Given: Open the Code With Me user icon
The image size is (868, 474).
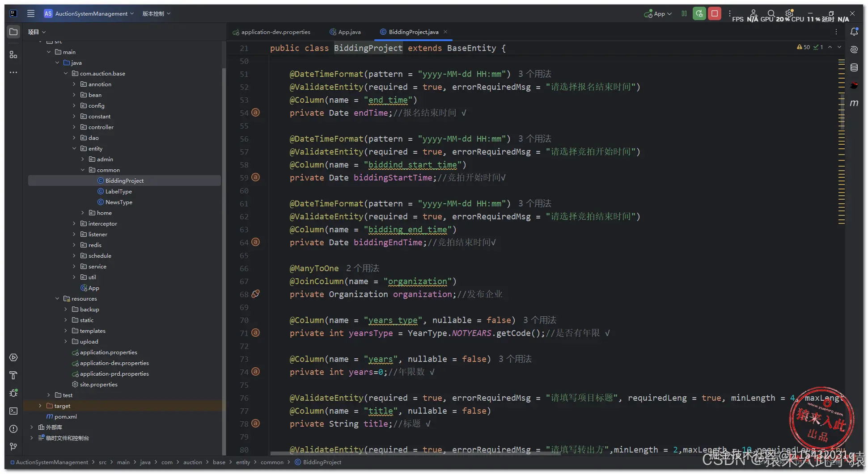Looking at the screenshot, I should tap(754, 13).
